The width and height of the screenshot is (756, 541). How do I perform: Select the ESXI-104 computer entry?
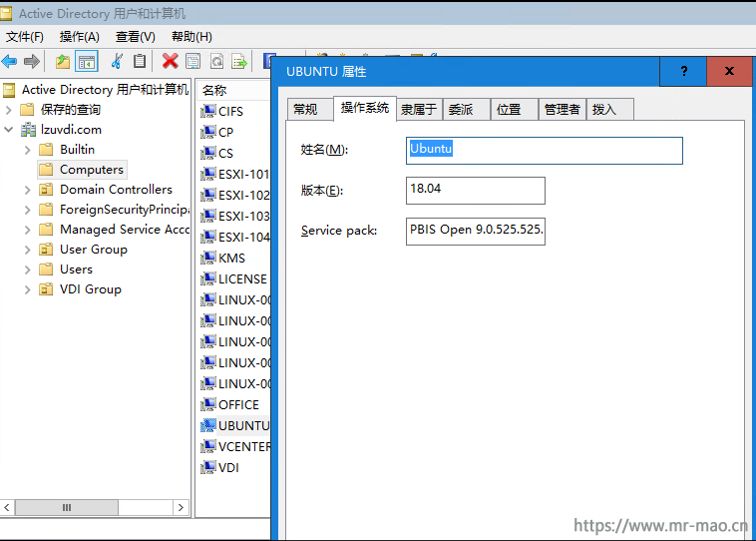[244, 237]
